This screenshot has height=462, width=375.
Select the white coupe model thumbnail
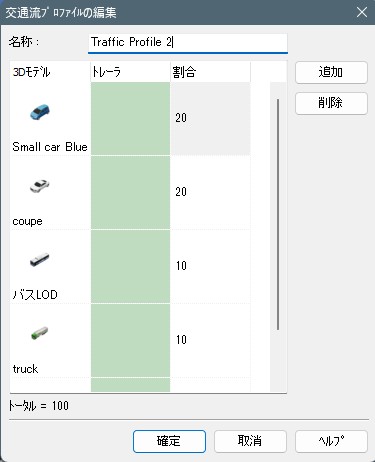click(x=40, y=186)
